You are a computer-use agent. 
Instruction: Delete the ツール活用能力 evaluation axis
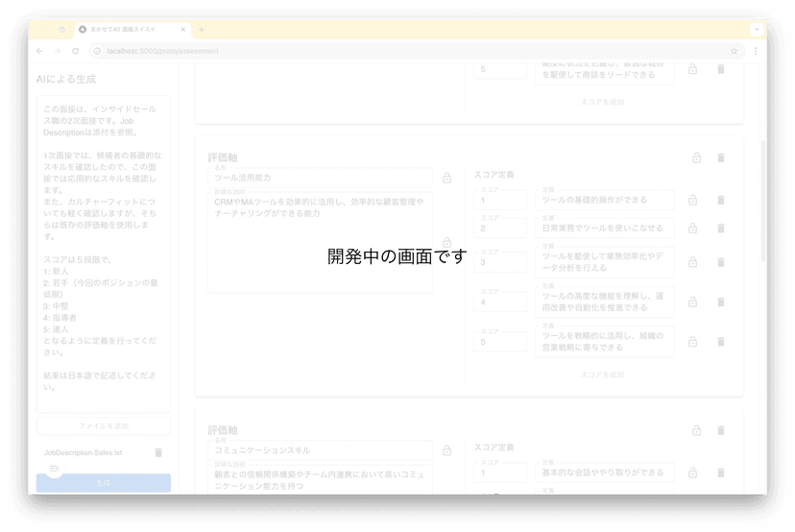click(721, 158)
